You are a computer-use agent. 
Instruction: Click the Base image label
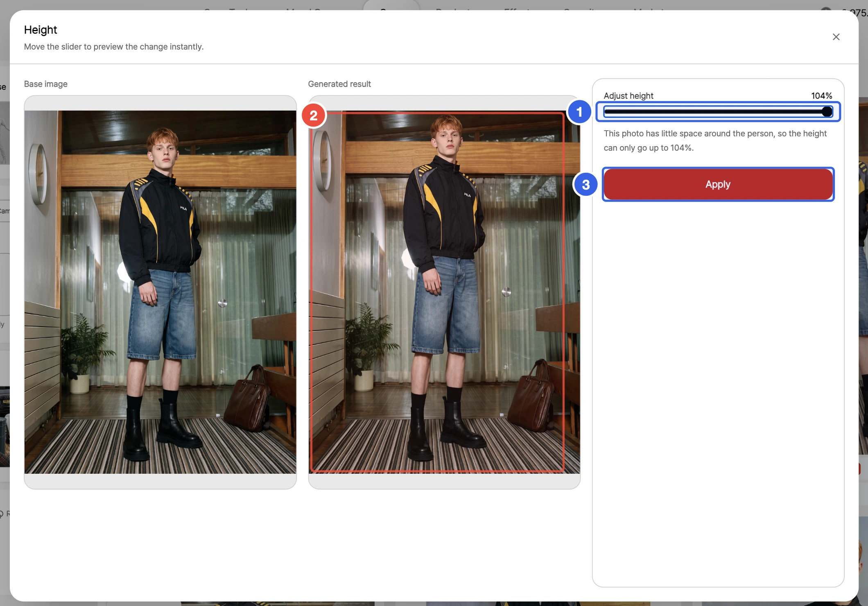tap(46, 84)
